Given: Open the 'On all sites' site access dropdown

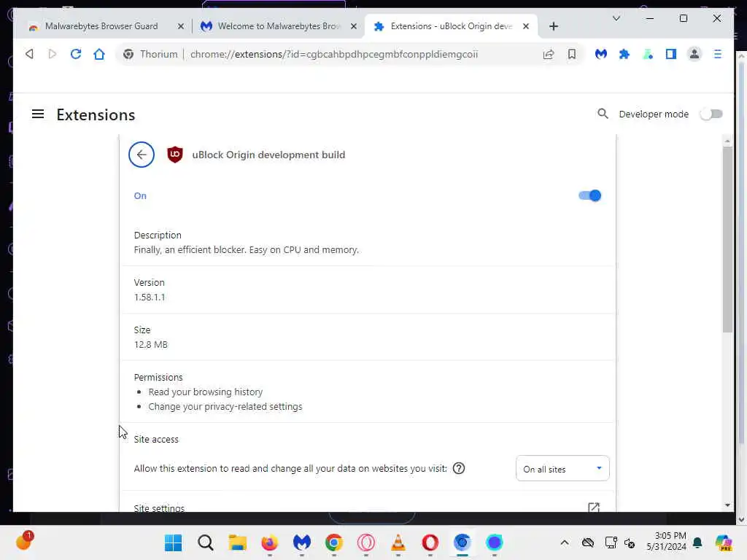Looking at the screenshot, I should click(562, 469).
